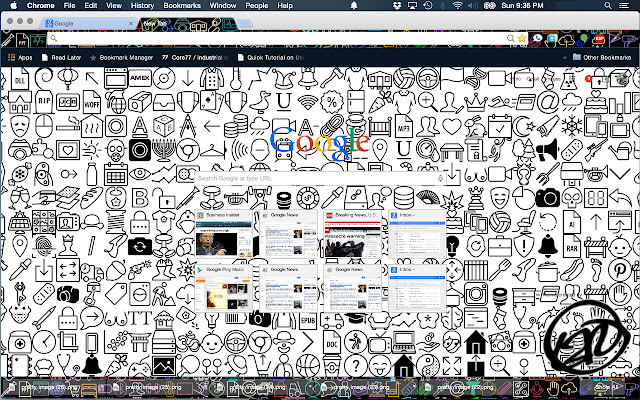Open the View menu

pyautogui.click(x=114, y=5)
